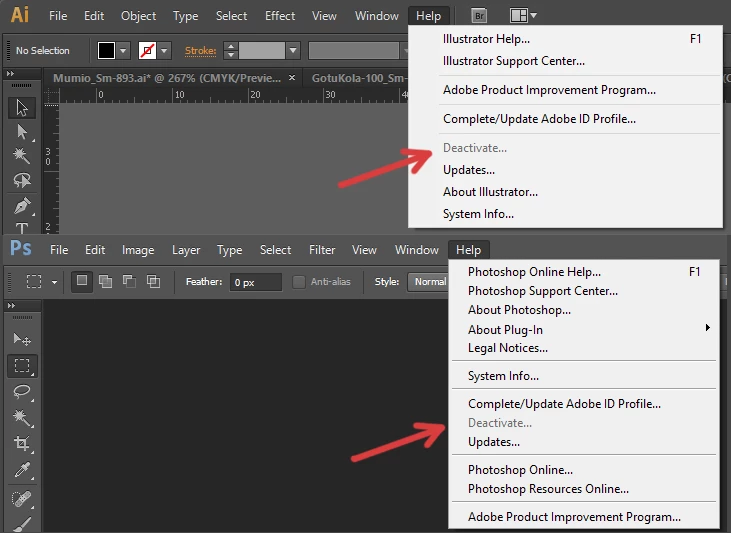Click Illustrator's stroke none swatch
The image size is (731, 533).
tap(147, 50)
